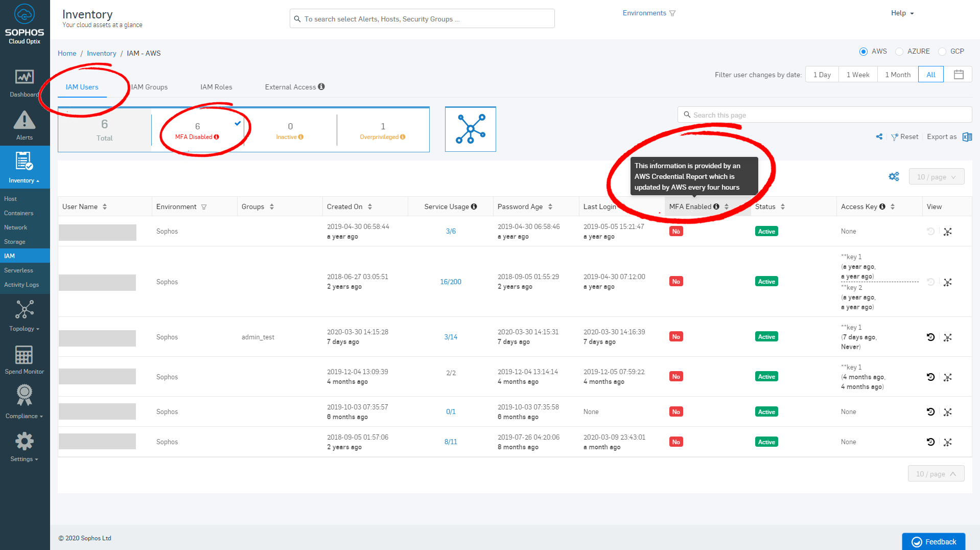Click the Inventory clipboard icon
This screenshot has width=980, height=550.
point(24,161)
